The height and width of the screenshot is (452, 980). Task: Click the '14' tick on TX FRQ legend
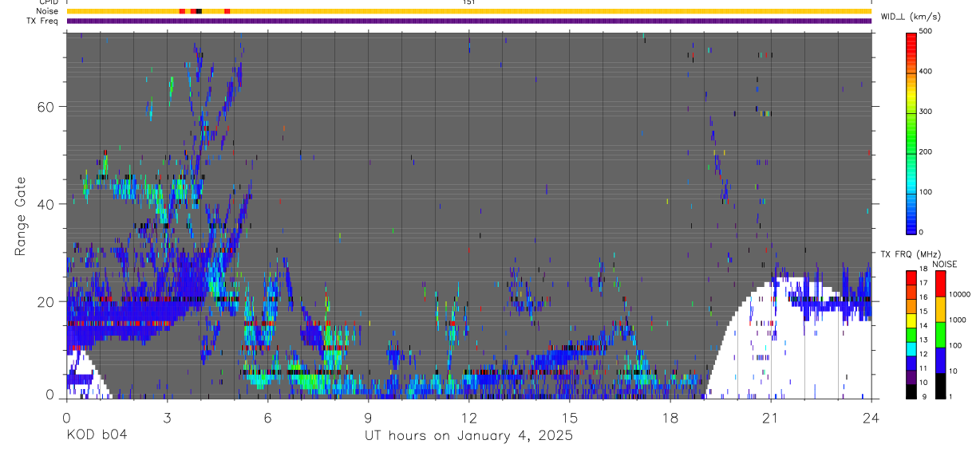pyautogui.click(x=923, y=327)
